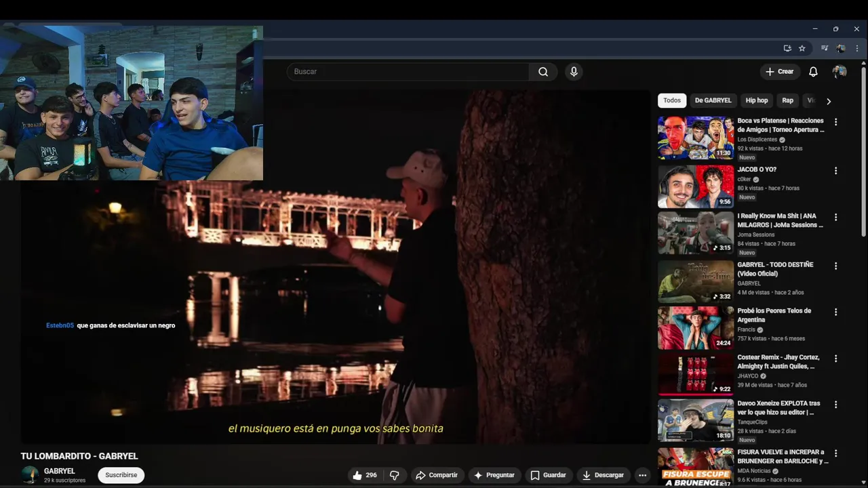Viewport: 868px width, 488px height.
Task: Open options for Davoo Xeneize EXPLOTA video
Action: 835,405
